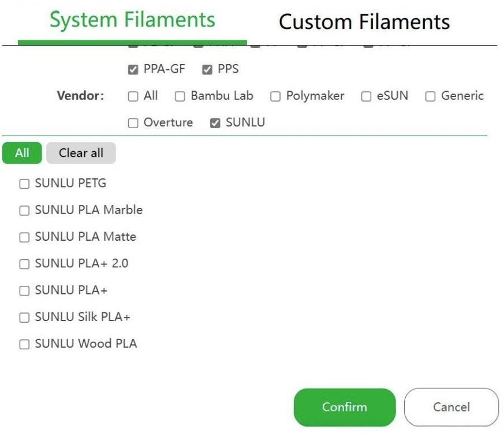
Task: Check the All vendors checkbox
Action: click(x=133, y=96)
